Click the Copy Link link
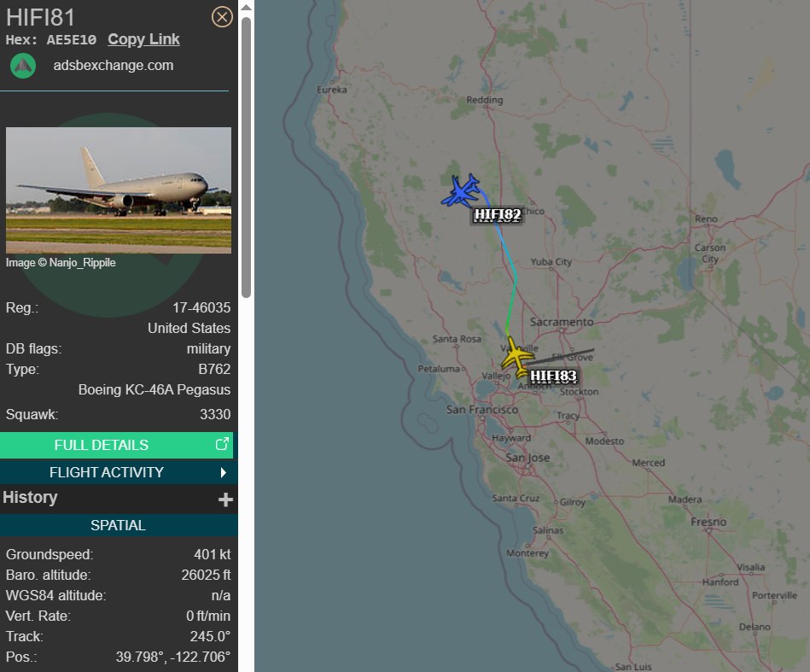 tap(143, 39)
